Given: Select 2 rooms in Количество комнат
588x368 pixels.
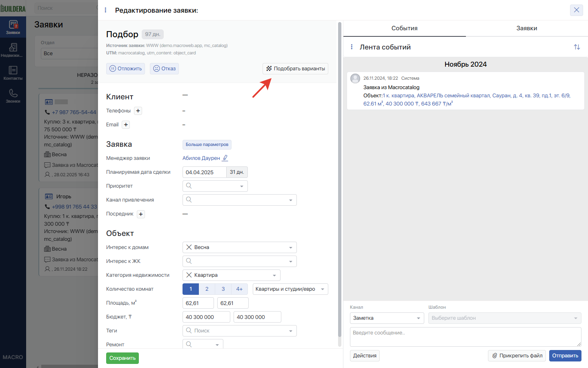Looking at the screenshot, I should pyautogui.click(x=207, y=289).
